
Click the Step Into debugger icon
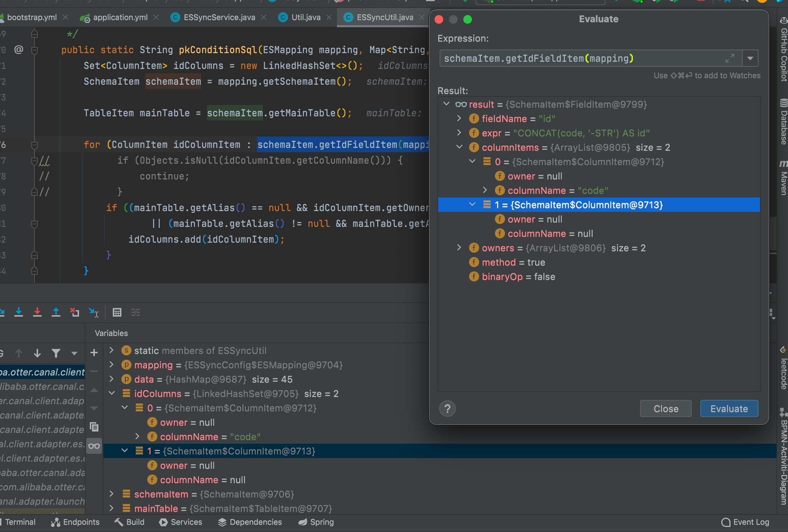[19, 312]
